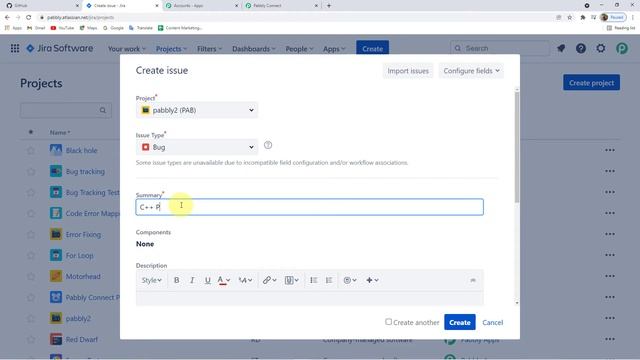Viewport: 640px width, 360px height.
Task: Collapse the Description editor toolbar
Action: point(473,280)
